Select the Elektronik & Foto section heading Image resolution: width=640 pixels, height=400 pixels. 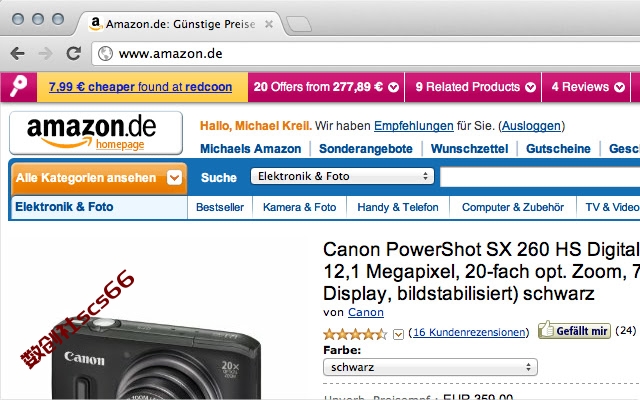pyautogui.click(x=64, y=207)
